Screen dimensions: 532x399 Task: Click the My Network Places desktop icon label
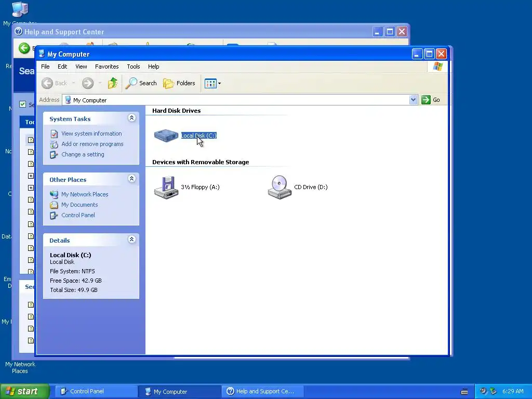[20, 367]
